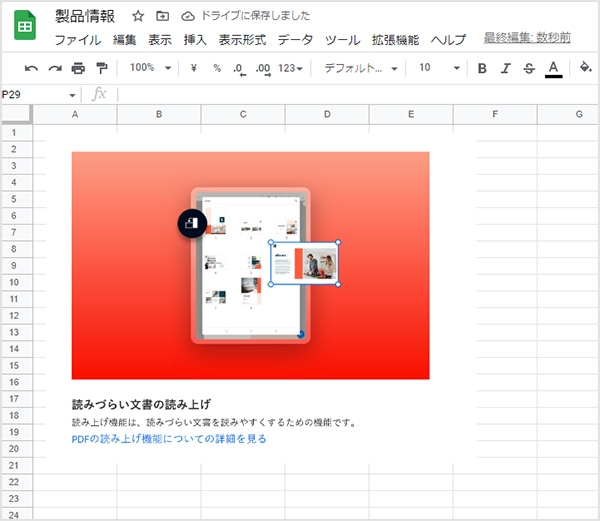Open the ヘルプ menu
This screenshot has height=521, width=600.
click(x=448, y=40)
